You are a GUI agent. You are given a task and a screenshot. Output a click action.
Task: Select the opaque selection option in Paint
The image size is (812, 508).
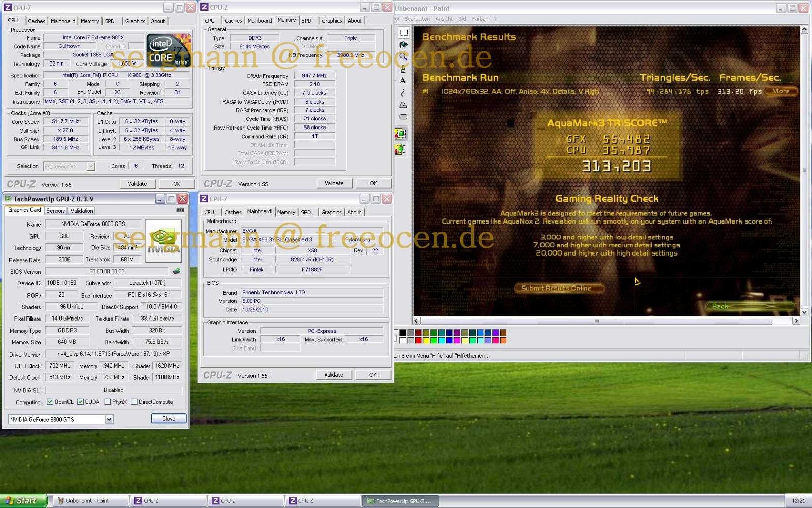point(400,134)
